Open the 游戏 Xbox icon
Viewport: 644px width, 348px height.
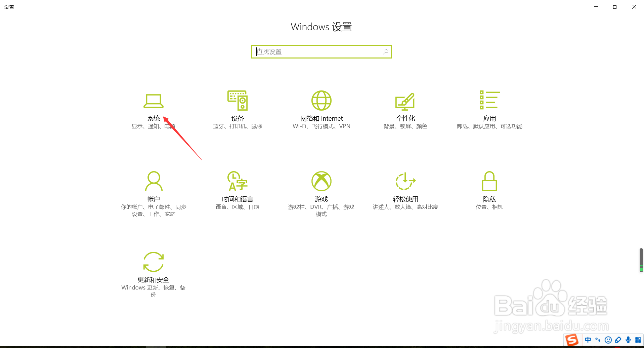point(321,181)
